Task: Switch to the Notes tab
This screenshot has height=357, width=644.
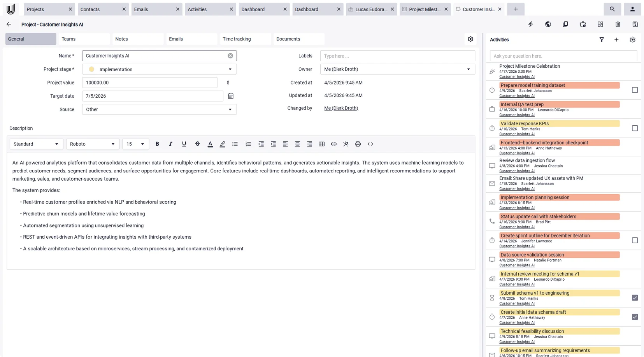Action: tap(138, 39)
